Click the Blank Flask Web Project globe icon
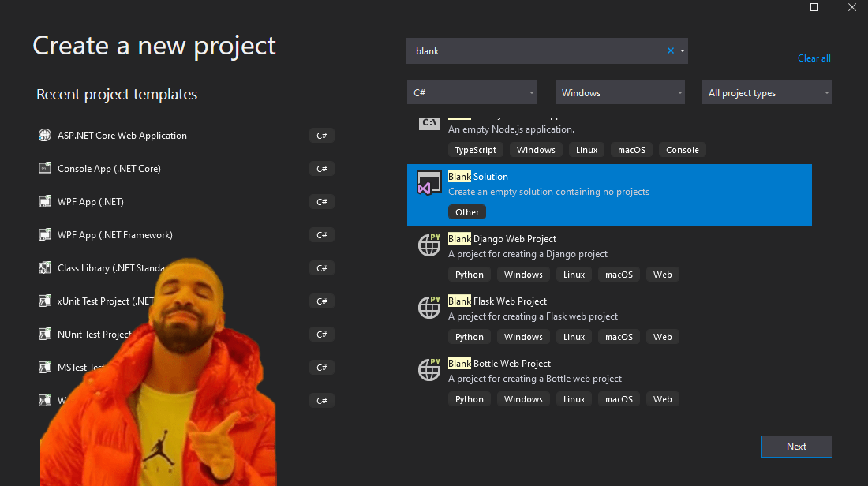Image resolution: width=868 pixels, height=486 pixels. point(429,308)
